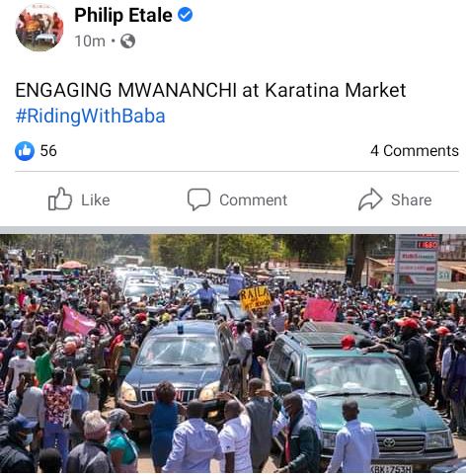The image size is (466, 476).
Task: Open Philip Etale's profile picture
Action: (39, 27)
